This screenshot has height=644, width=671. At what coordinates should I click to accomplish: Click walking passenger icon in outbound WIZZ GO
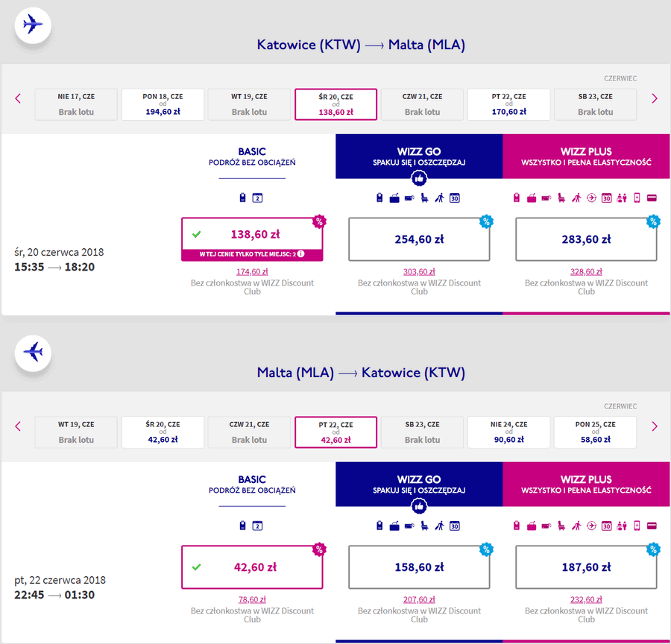[x=439, y=198]
